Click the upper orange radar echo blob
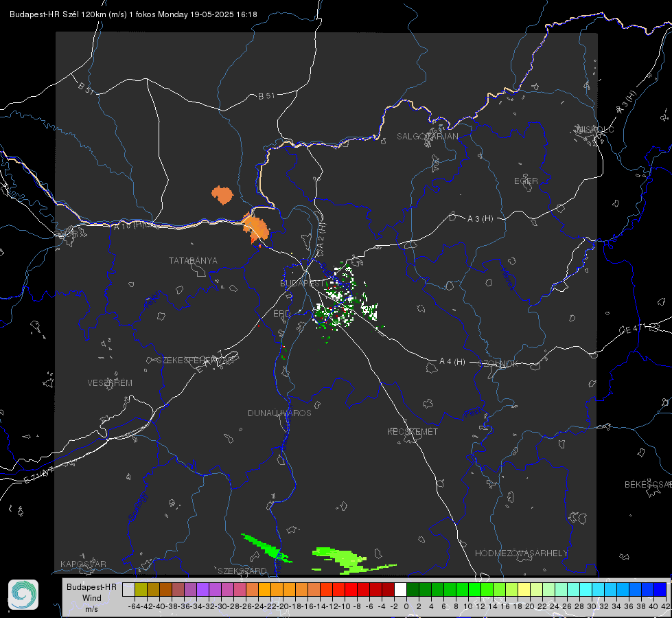 tap(222, 195)
